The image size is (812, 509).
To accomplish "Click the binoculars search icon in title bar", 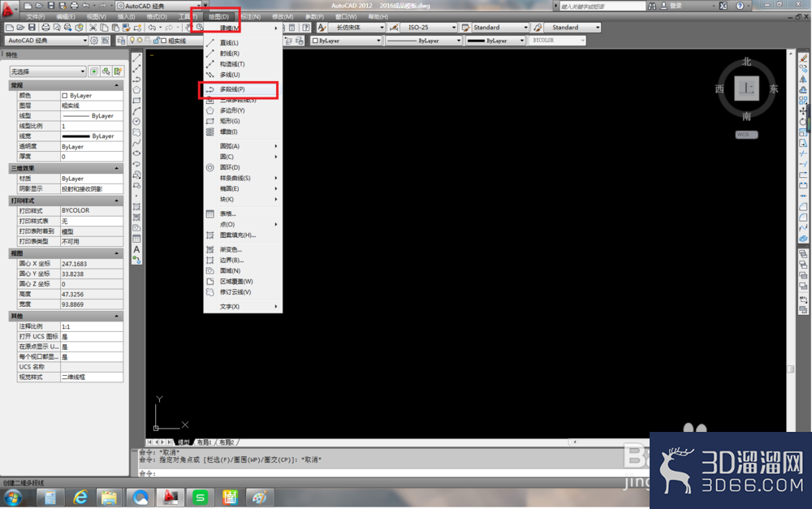I will pos(652,6).
